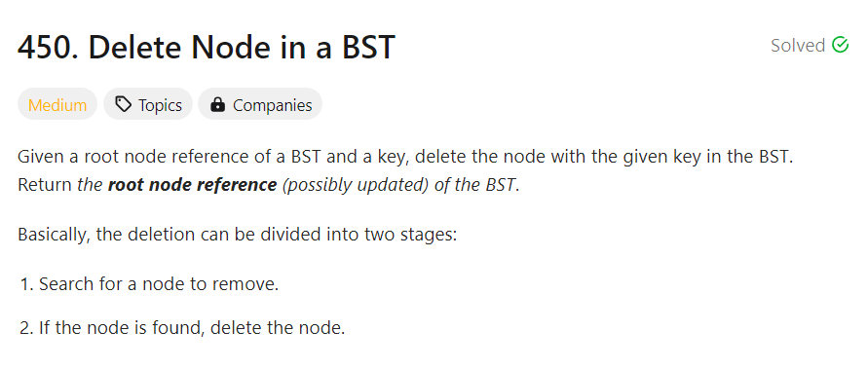Click list item Search for a node to remove
The image size is (868, 368).
pos(159,284)
